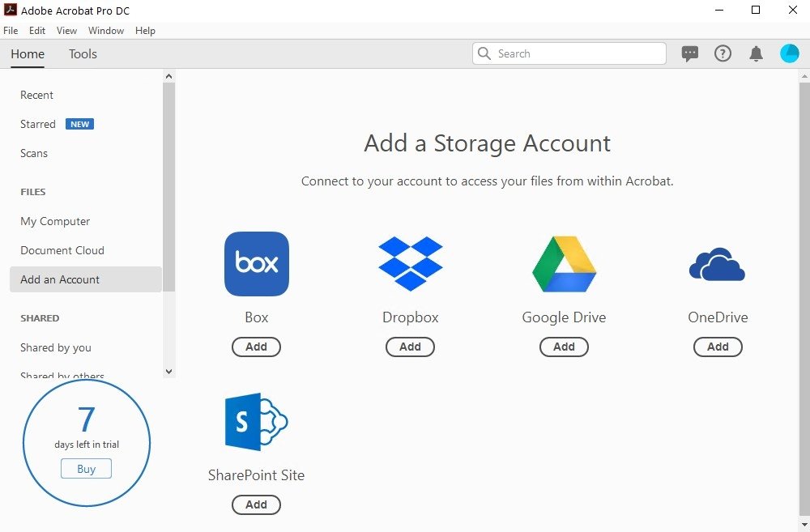Click the SharePoint Site label text
Screen dimensions: 810x532
click(256, 475)
